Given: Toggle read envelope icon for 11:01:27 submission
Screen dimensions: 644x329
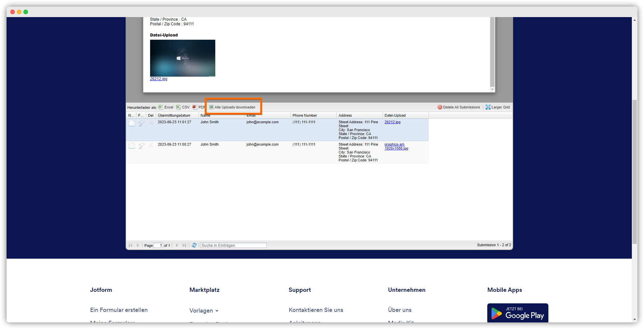Looking at the screenshot, I should point(132,123).
